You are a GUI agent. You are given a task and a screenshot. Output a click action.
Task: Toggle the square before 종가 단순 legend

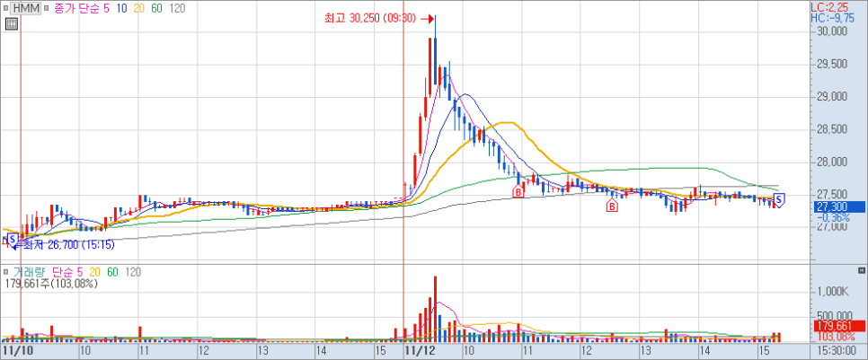(47, 8)
